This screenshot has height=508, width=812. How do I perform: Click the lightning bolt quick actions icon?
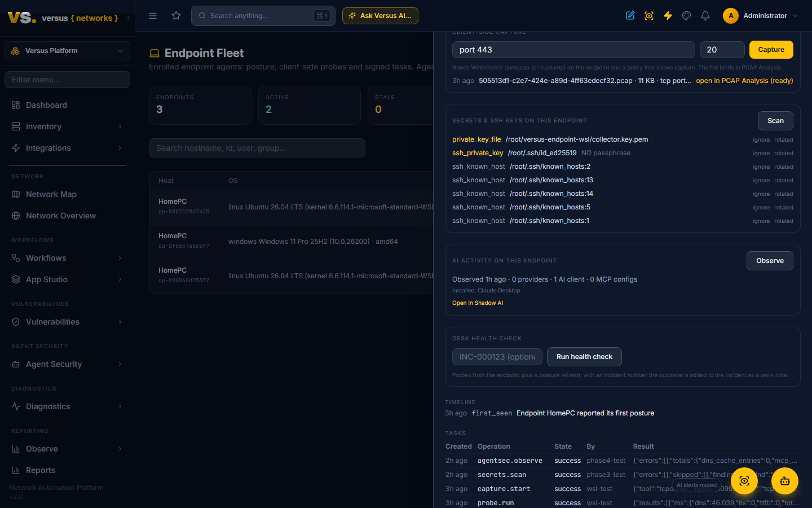coord(668,16)
